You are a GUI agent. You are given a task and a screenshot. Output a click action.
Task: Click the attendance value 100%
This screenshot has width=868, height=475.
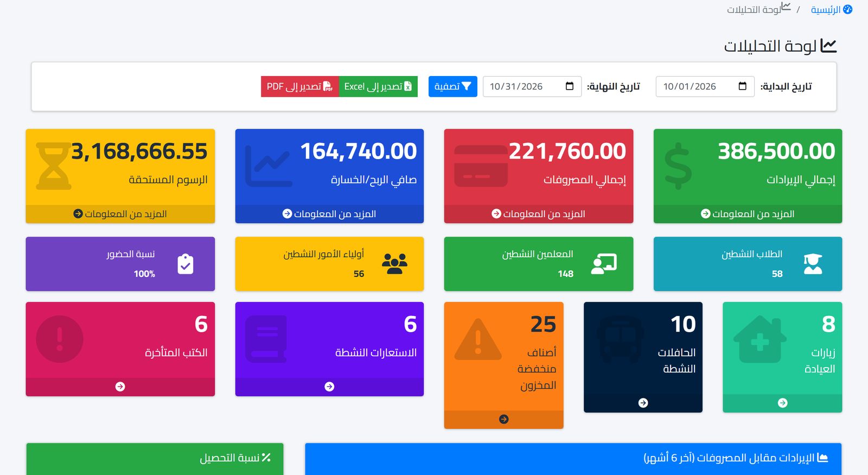(x=144, y=274)
